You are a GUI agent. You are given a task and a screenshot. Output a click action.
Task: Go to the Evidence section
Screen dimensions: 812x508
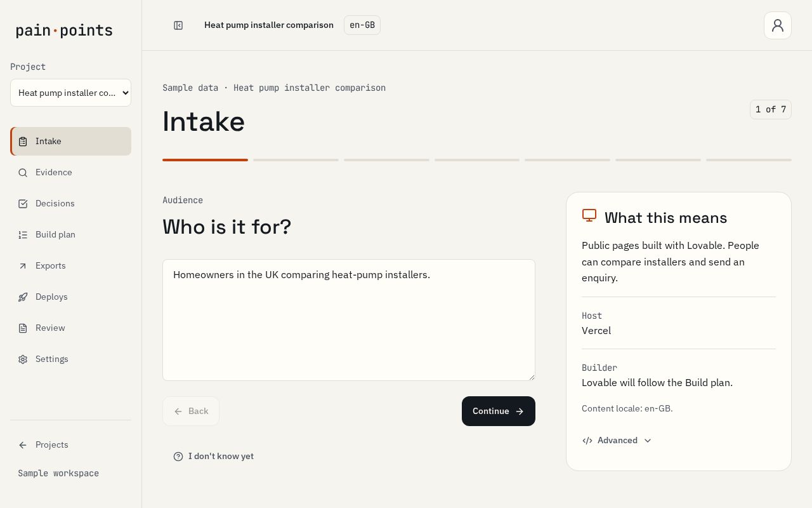click(70, 173)
